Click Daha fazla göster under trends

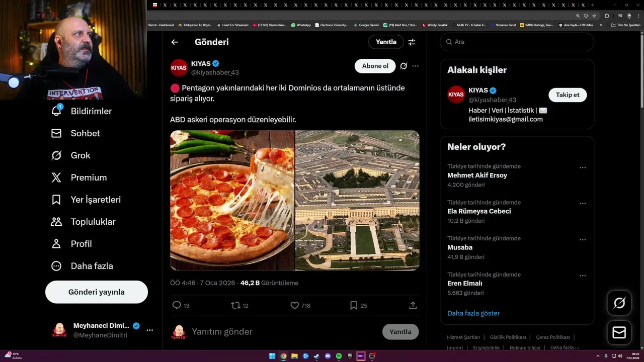click(x=473, y=313)
